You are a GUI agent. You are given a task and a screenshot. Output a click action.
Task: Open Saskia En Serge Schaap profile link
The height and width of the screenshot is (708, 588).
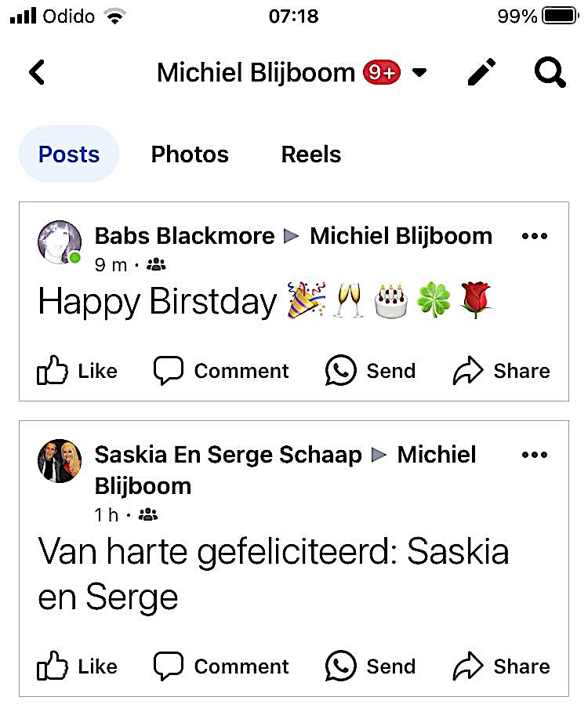click(x=228, y=455)
